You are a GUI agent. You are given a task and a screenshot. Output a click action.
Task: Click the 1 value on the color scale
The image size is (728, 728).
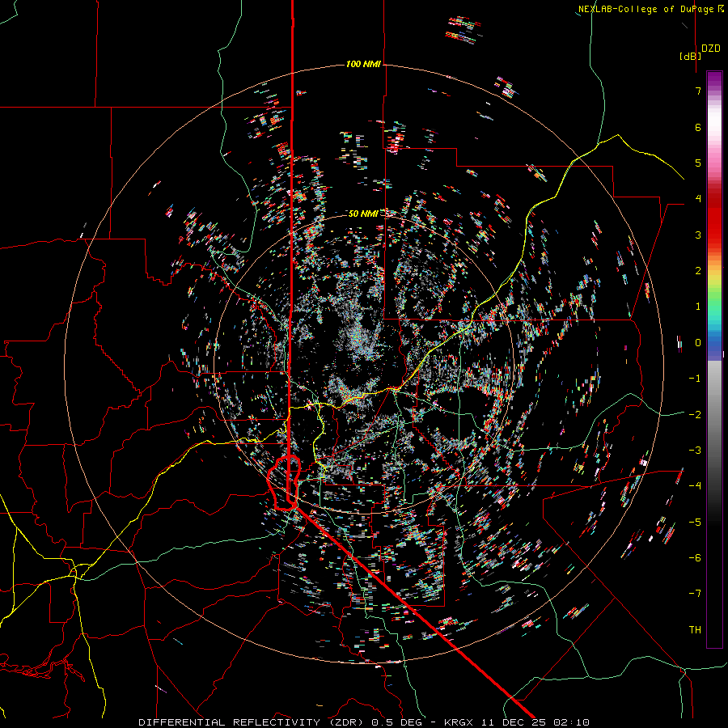(x=698, y=307)
